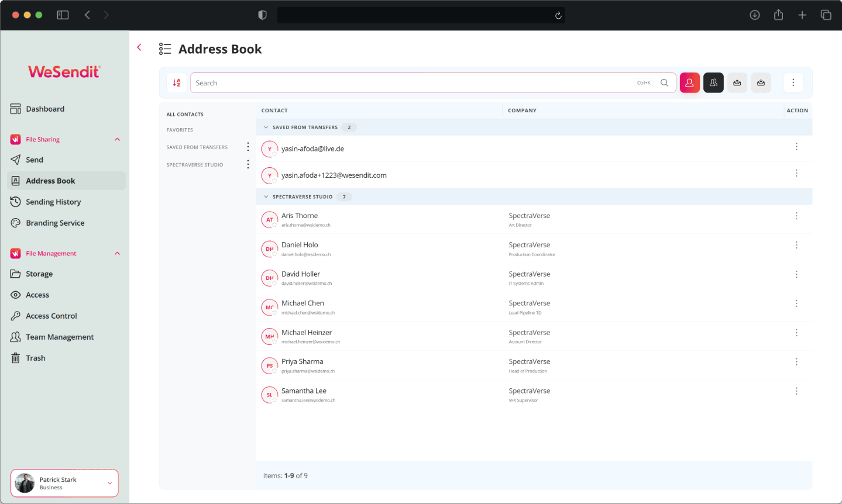Collapse the Saved From Transfers table group
The image size is (842, 504).
[266, 127]
